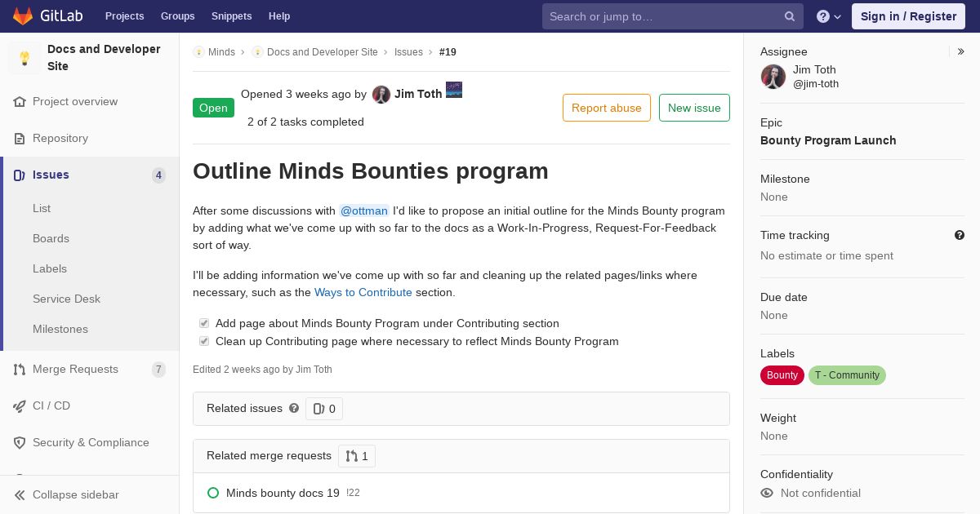The width and height of the screenshot is (980, 514).
Task: Select the Labels submenu item
Action: [50, 268]
